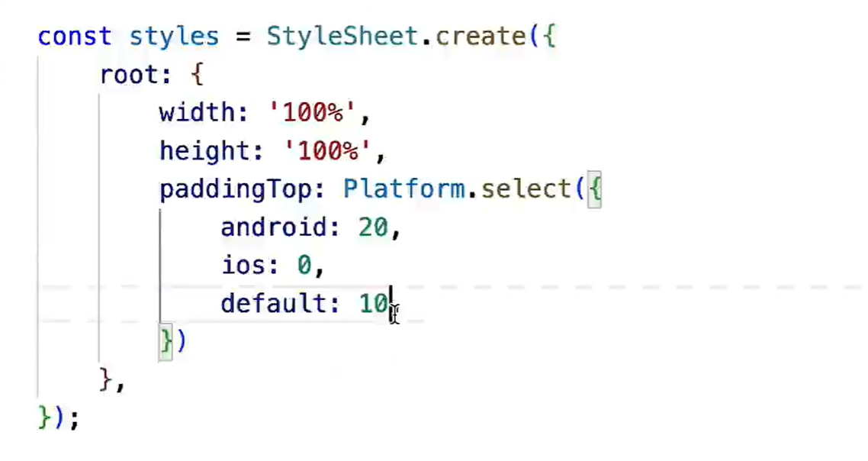Click the 'root' property key
The width and height of the screenshot is (868, 461).
[x=130, y=74]
